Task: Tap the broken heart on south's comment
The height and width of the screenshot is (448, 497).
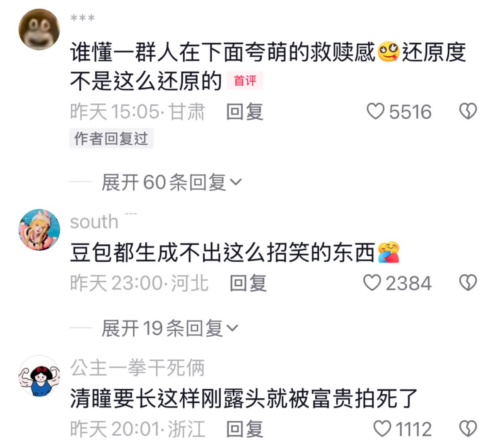Action: coord(468,283)
